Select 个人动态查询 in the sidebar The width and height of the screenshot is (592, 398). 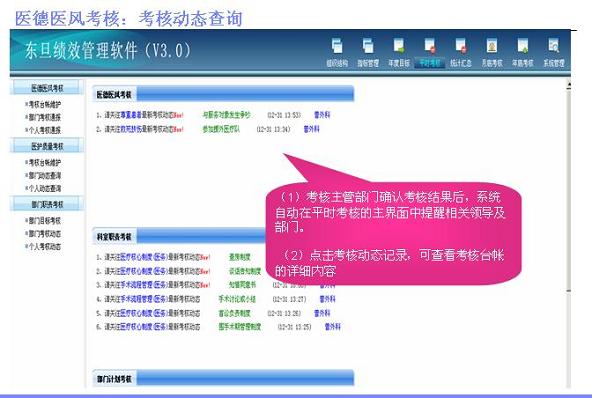43,188
